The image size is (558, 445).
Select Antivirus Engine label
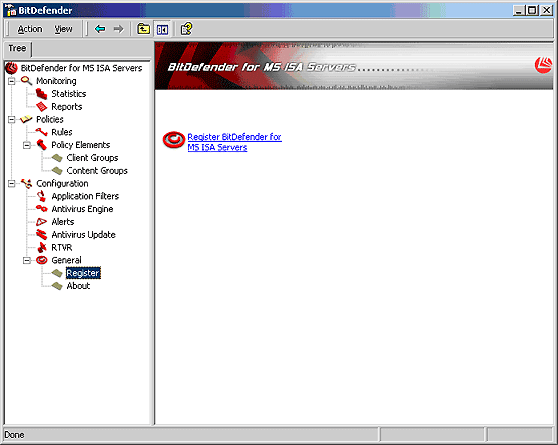point(82,209)
